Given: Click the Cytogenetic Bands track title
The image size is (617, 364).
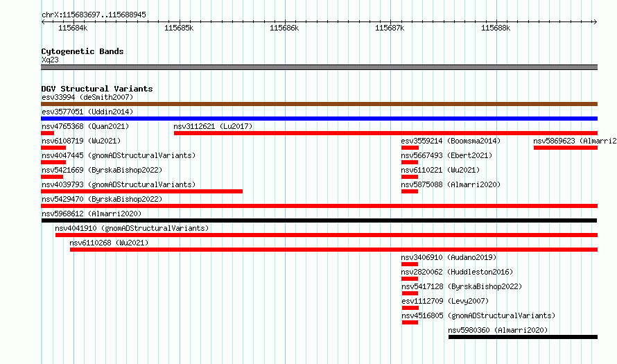Looking at the screenshot, I should click(82, 51).
